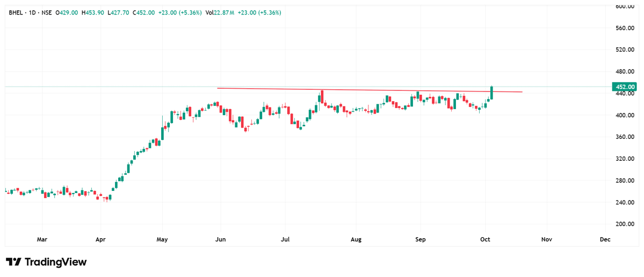This screenshot has width=644, height=277.
Task: Click the Apr label on time axis
Action: pyautogui.click(x=100, y=239)
